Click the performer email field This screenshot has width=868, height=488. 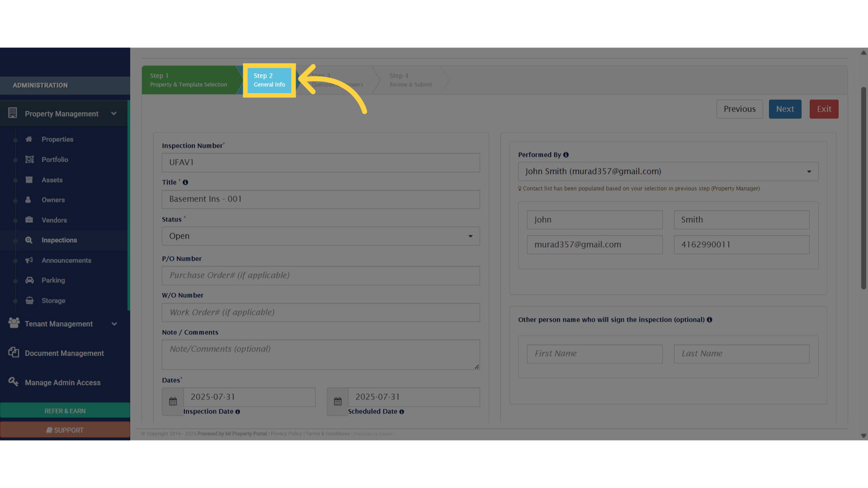595,244
